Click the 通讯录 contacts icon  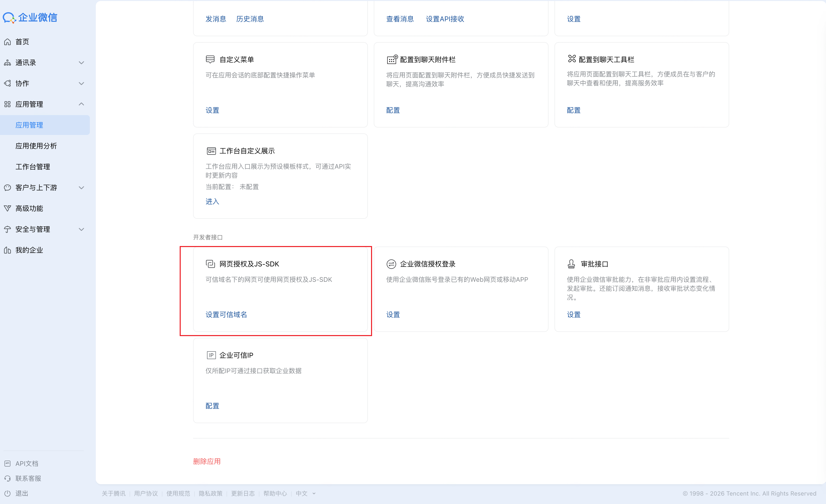coord(7,63)
